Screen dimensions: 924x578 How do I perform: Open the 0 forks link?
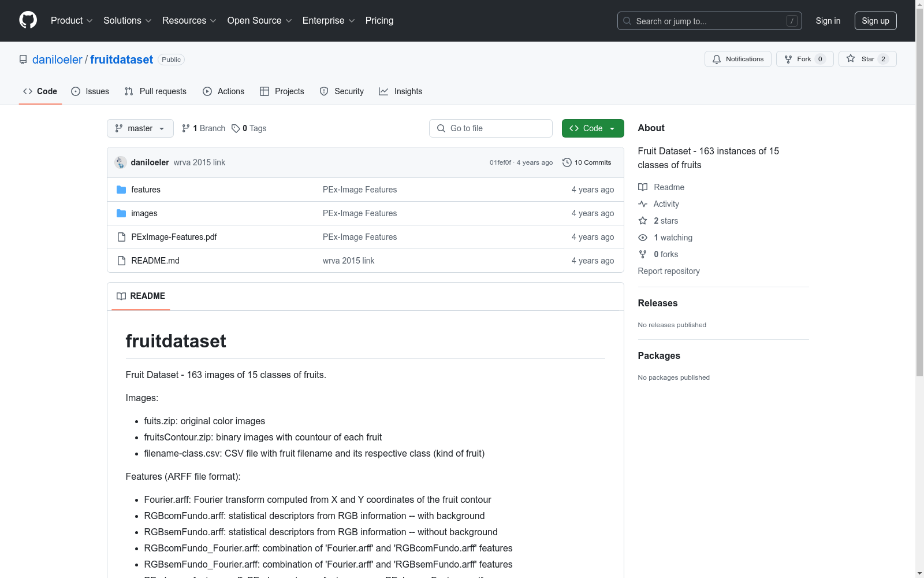658,254
